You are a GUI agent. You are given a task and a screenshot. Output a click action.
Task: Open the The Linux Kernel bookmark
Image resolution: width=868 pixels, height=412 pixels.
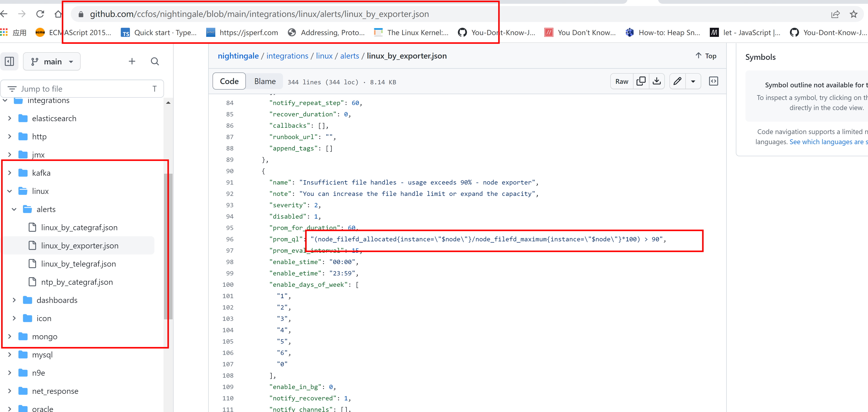coord(411,32)
